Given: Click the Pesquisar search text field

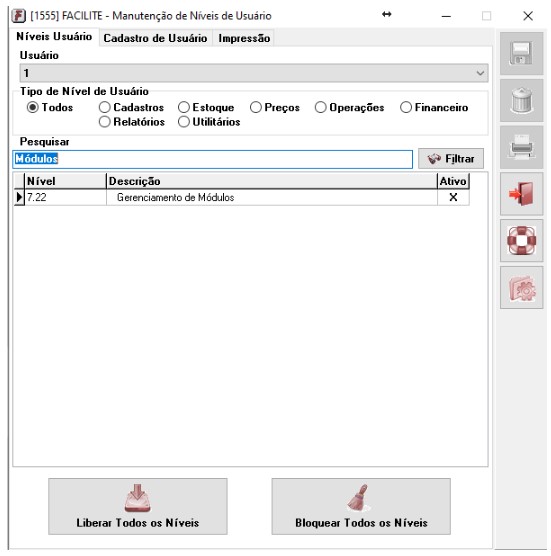Looking at the screenshot, I should click(212, 159).
